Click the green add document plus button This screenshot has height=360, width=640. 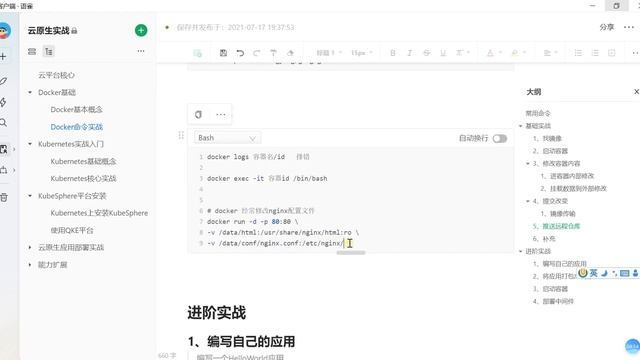point(141,30)
